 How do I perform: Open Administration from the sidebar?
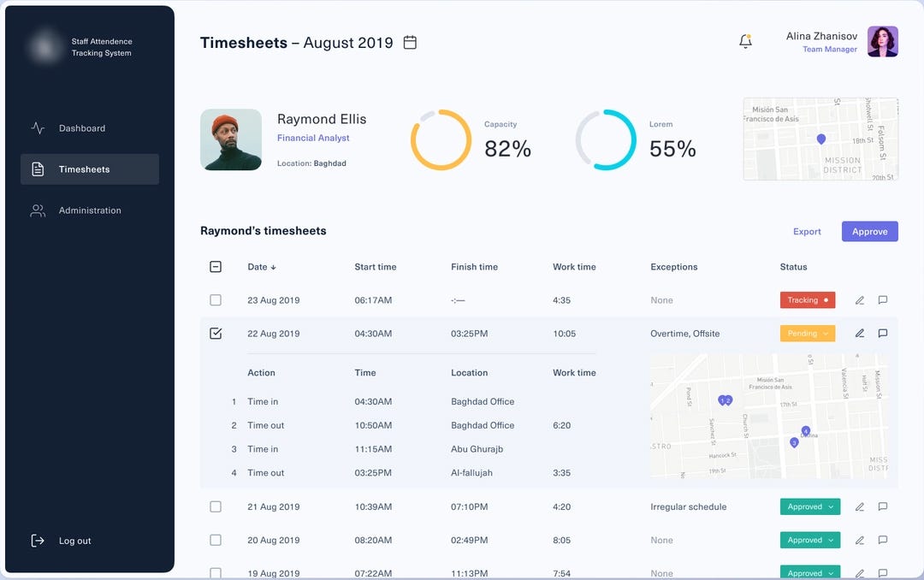pos(90,210)
